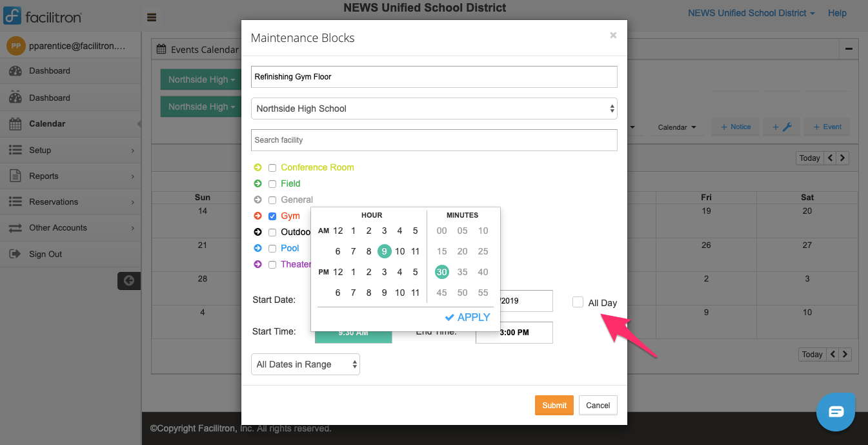Uncheck the Gym facility checkbox
The image size is (868, 445).
coord(272,216)
